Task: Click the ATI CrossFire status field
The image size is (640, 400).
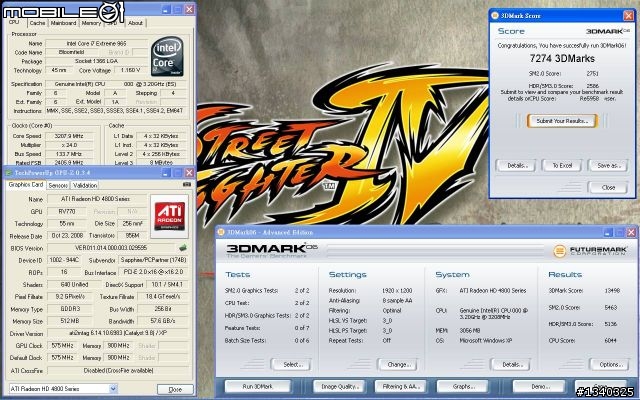Action: click(x=118, y=371)
